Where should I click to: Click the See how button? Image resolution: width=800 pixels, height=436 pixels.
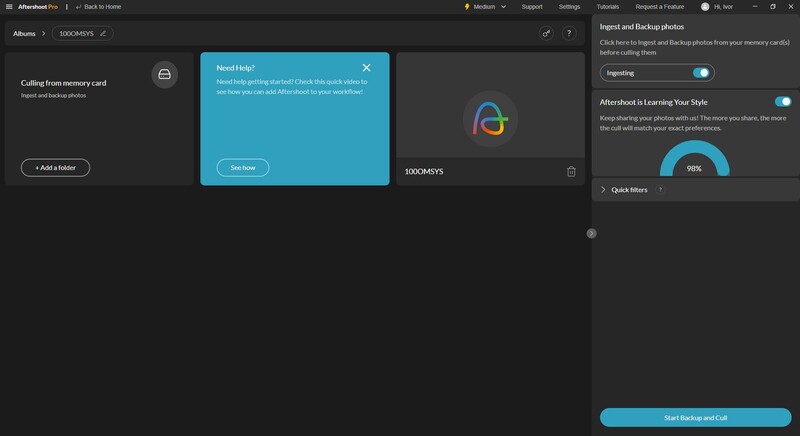click(243, 167)
